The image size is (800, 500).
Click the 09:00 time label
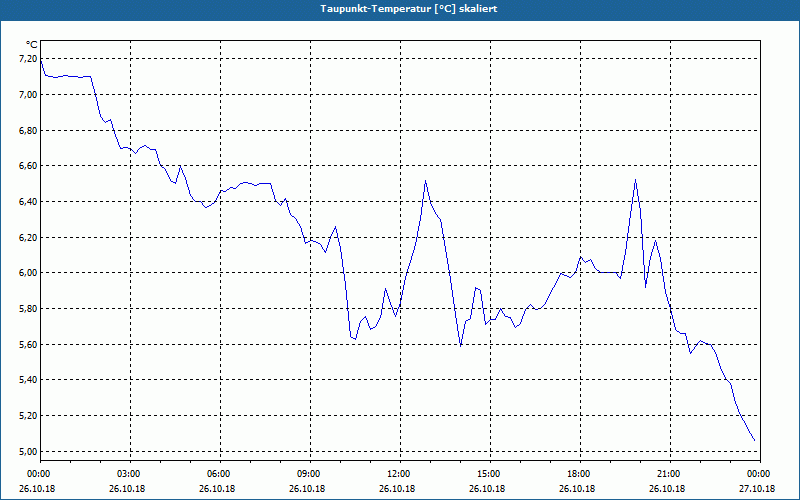click(x=308, y=474)
